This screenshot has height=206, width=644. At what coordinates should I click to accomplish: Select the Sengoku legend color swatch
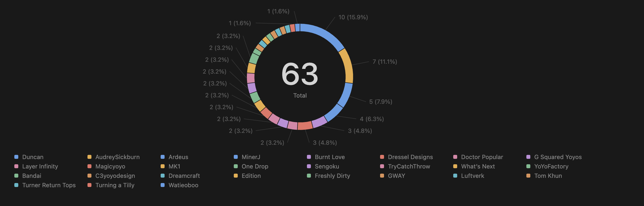click(x=309, y=166)
